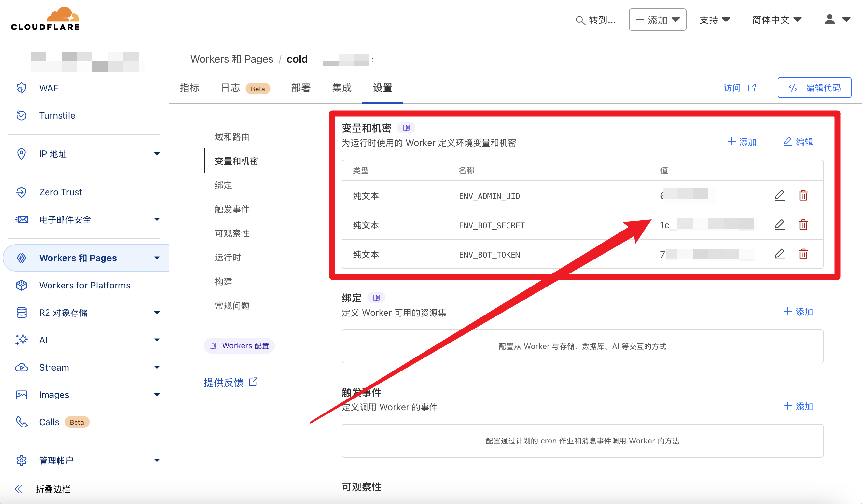Switch to the 日志 Beta tab
Image resolution: width=862 pixels, height=504 pixels.
(245, 88)
